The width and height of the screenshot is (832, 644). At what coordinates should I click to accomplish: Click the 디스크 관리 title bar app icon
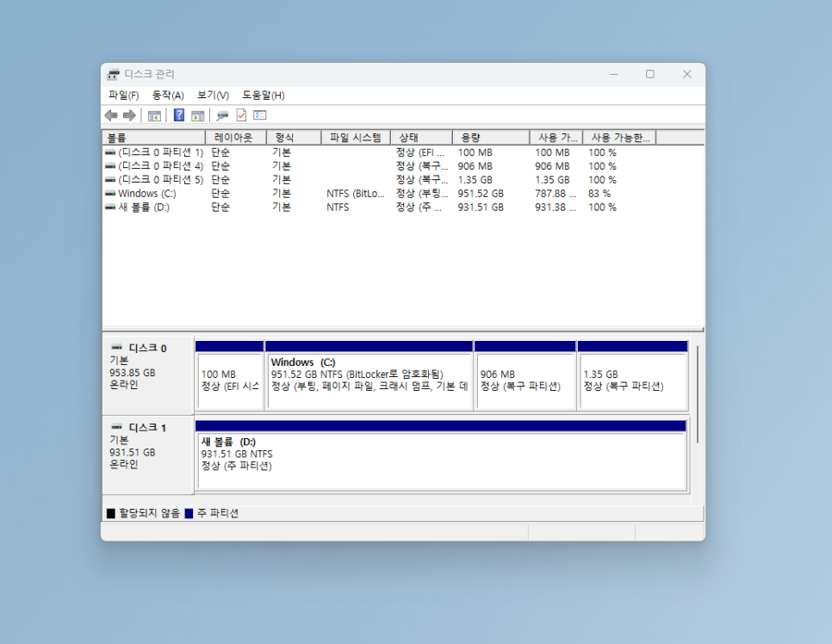113,75
